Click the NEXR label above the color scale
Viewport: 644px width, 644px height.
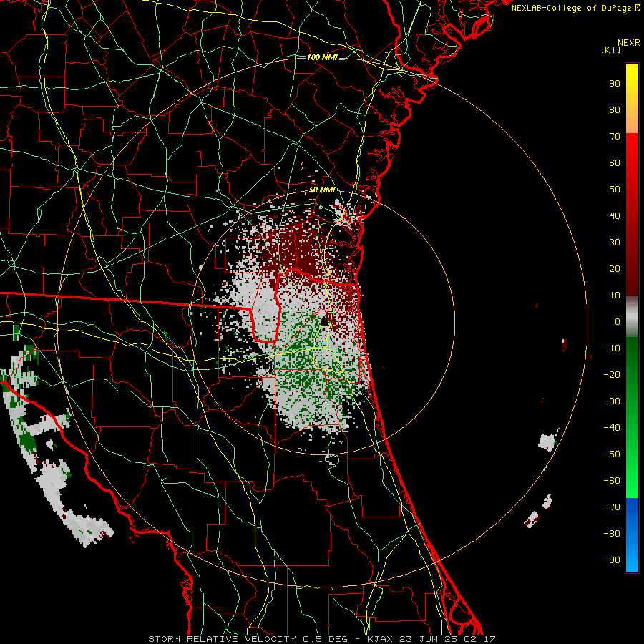pyautogui.click(x=629, y=43)
